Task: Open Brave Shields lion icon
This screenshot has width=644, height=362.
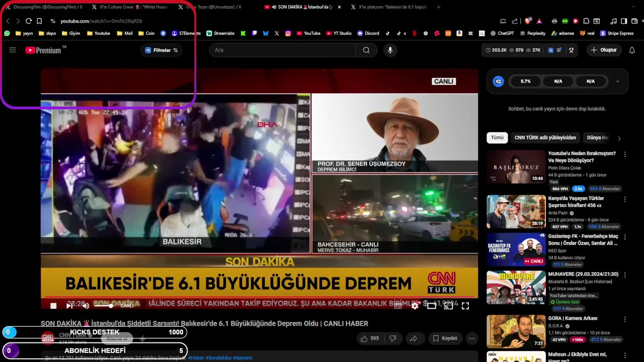Action: [528, 21]
